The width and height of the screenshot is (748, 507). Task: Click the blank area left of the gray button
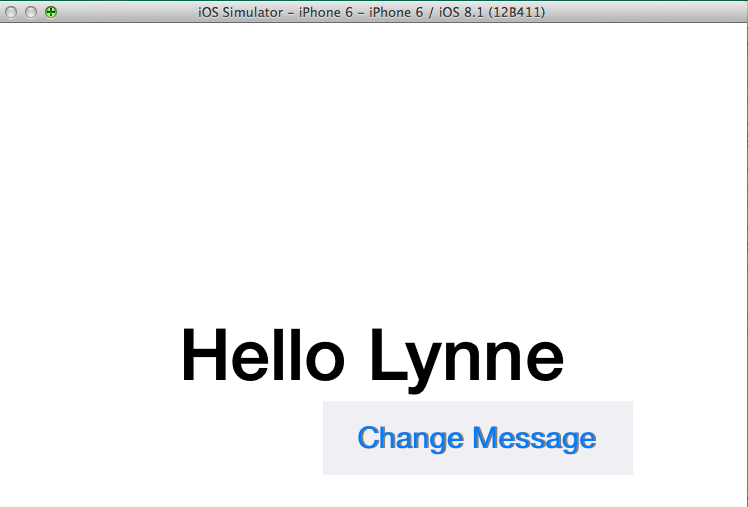(160, 440)
